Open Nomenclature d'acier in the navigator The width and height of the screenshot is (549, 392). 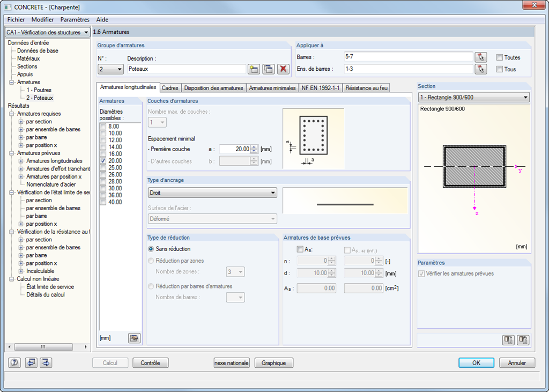[51, 184]
